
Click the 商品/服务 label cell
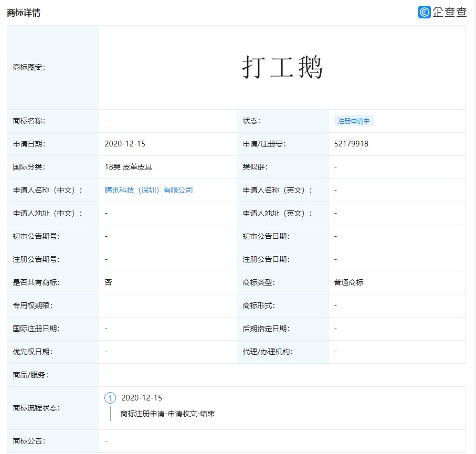30,375
